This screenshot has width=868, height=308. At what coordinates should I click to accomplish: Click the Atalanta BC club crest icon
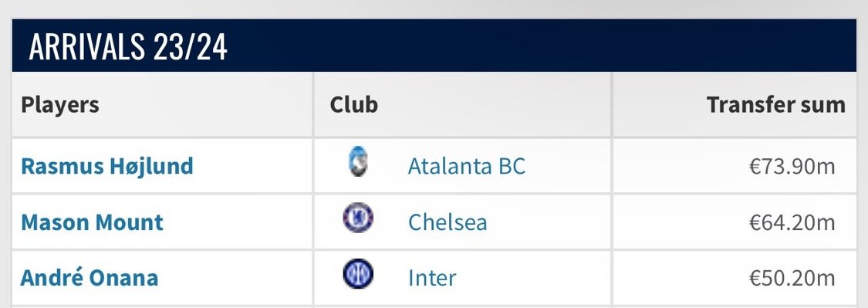[358, 162]
